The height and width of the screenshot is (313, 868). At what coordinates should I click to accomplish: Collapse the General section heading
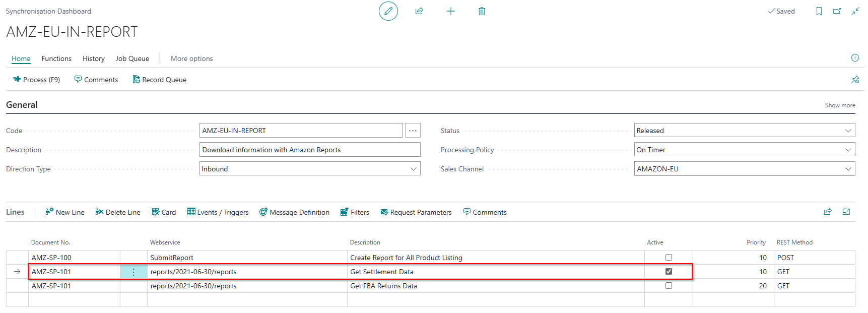(22, 105)
